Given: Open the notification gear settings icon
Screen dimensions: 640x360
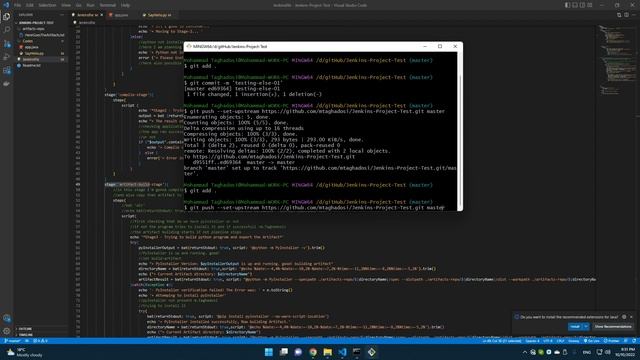Looking at the screenshot, I should (x=624, y=317).
